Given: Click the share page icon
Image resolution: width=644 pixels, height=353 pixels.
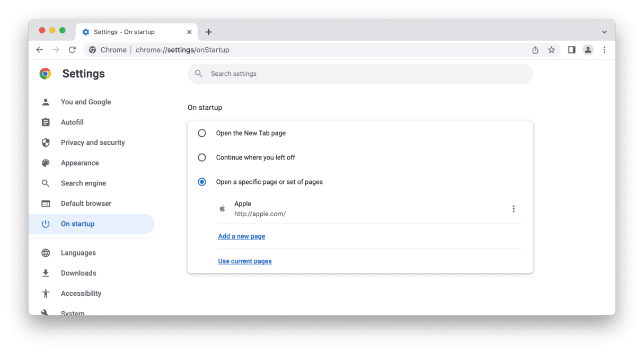Looking at the screenshot, I should [x=535, y=50].
